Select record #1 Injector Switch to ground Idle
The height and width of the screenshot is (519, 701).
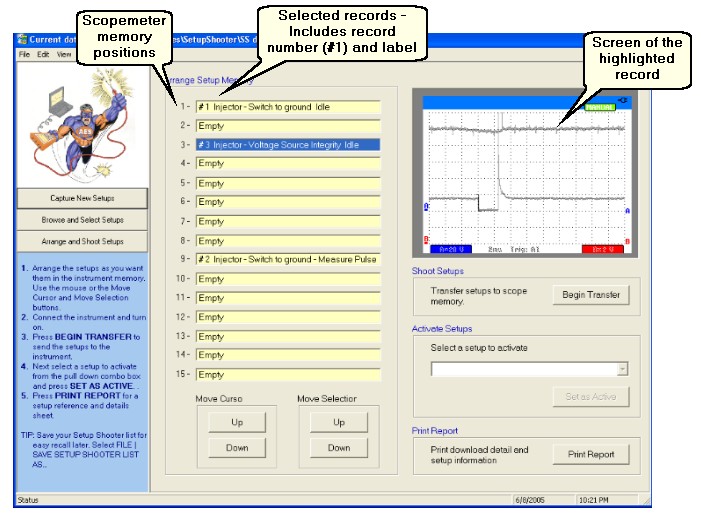point(288,107)
